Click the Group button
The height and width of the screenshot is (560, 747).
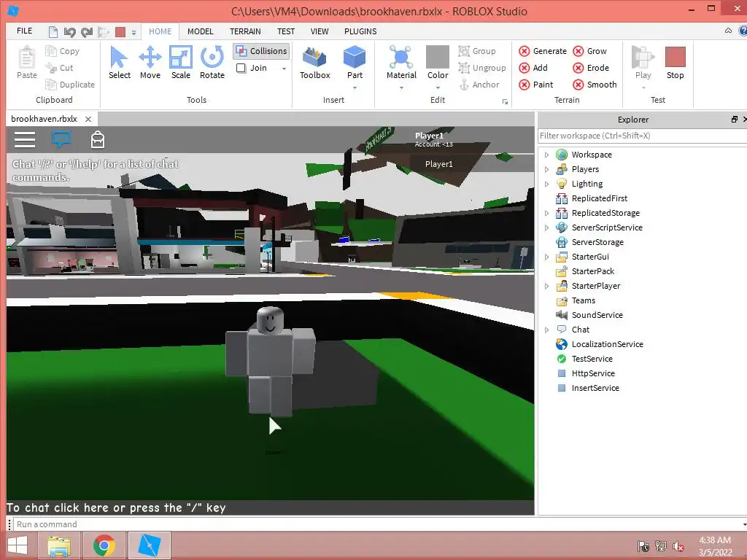(477, 51)
